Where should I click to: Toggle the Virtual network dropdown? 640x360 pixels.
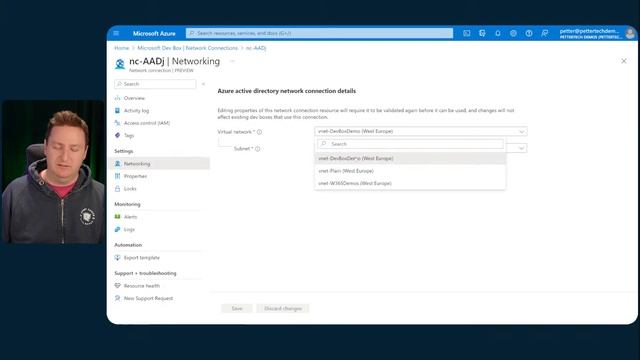click(x=420, y=131)
